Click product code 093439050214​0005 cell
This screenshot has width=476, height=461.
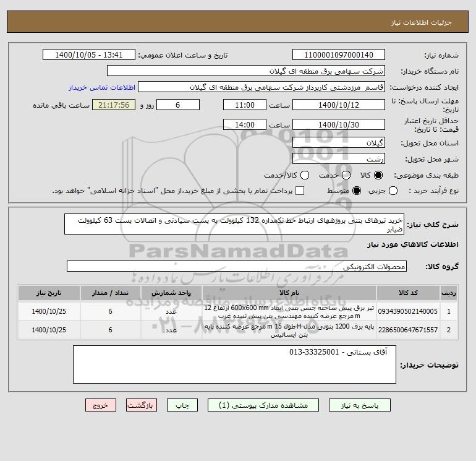pos(408,311)
